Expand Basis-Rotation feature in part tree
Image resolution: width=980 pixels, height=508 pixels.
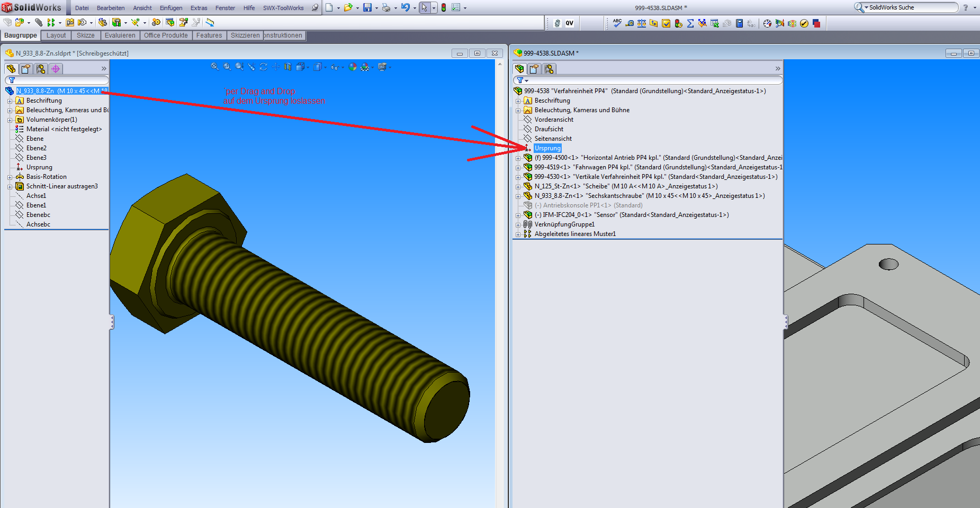coord(10,177)
